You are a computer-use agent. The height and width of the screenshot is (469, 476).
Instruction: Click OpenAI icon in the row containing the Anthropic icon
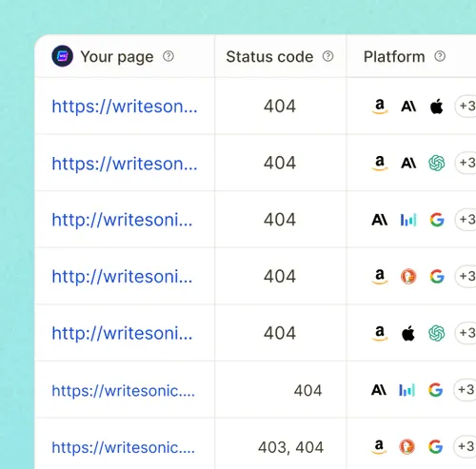pos(437,163)
